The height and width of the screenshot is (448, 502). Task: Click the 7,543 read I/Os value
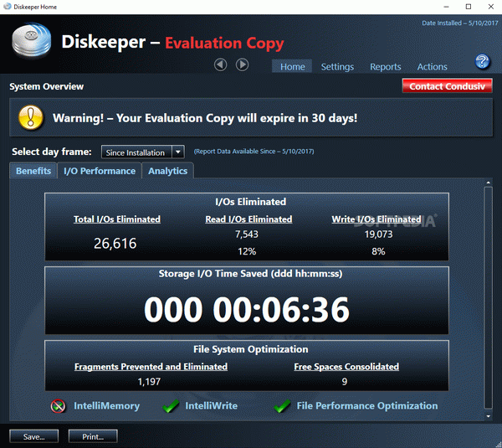click(247, 234)
